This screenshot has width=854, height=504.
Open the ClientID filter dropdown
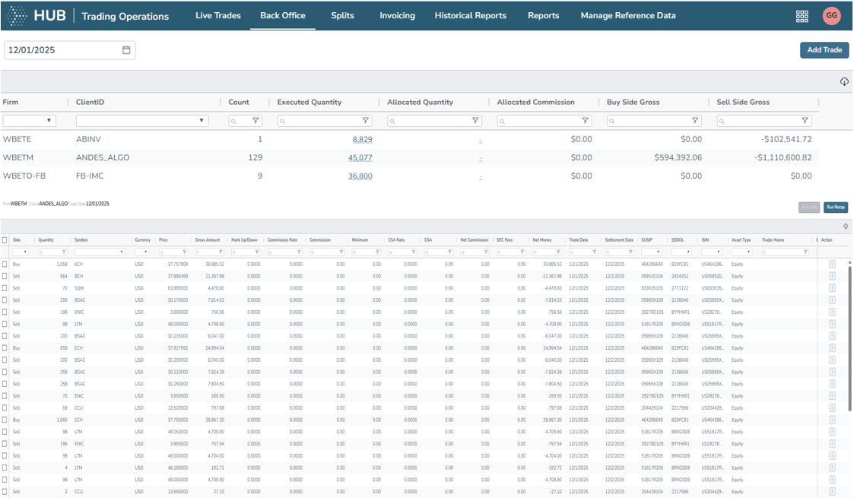199,120
